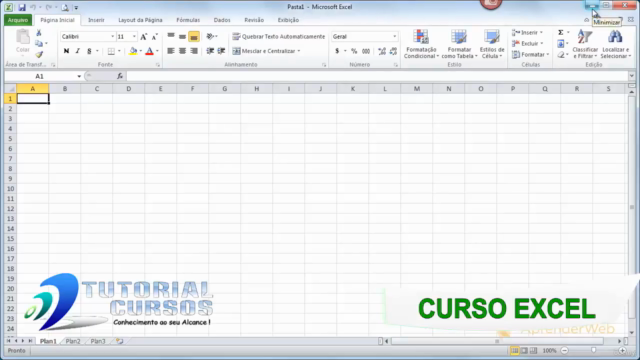Toggle bottom align highlighted icon

tap(194, 37)
